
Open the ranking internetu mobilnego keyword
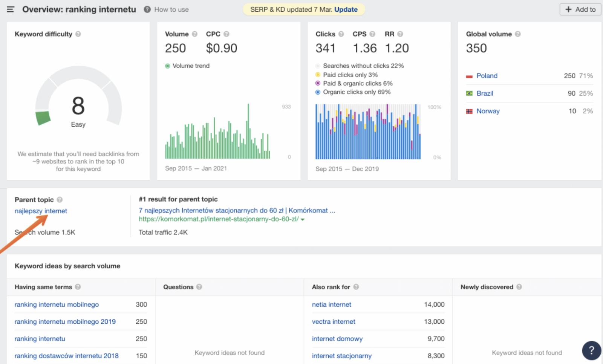coord(57,304)
